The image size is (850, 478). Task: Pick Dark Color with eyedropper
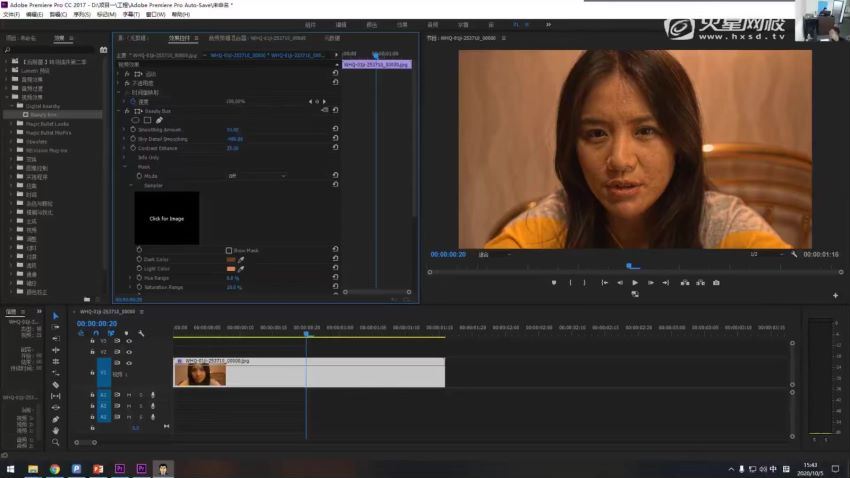241,260
